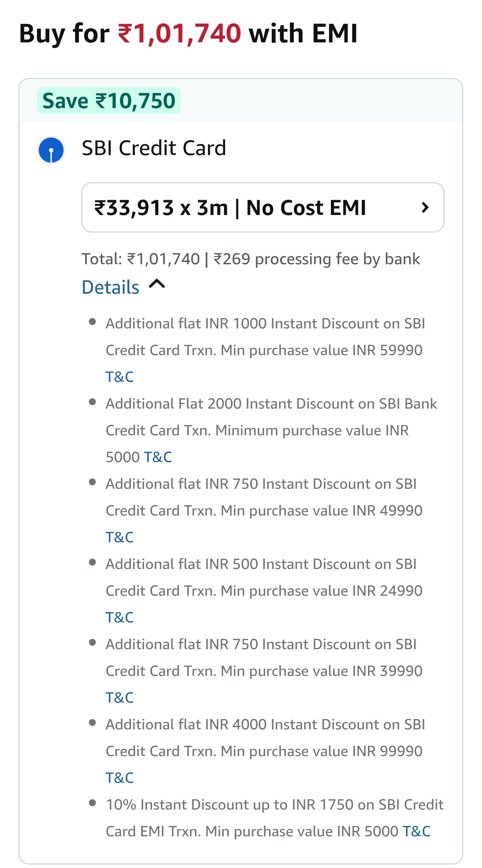This screenshot has width=482, height=868.
Task: Open T&C for min purchase INR 39990 offer
Action: click(119, 698)
